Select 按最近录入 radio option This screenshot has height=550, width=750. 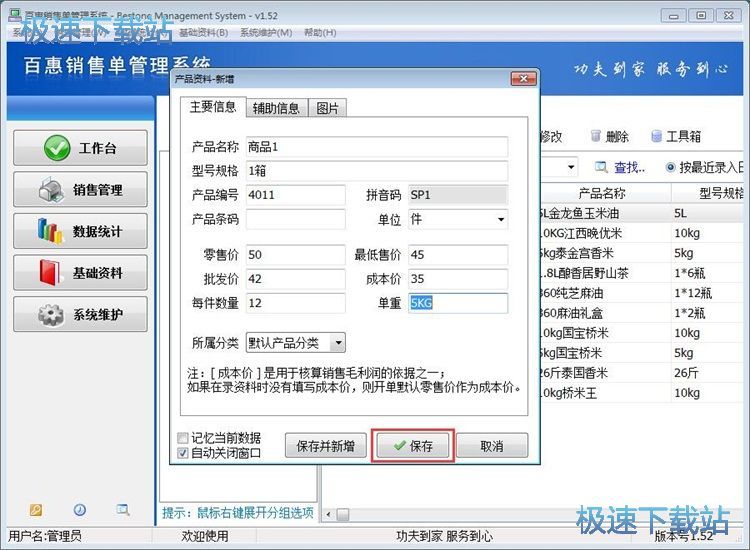click(671, 167)
